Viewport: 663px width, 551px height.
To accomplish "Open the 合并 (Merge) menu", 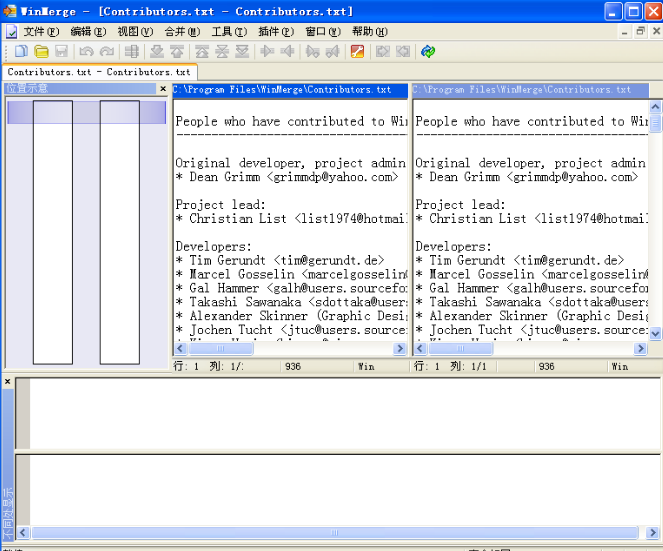I will (181, 31).
